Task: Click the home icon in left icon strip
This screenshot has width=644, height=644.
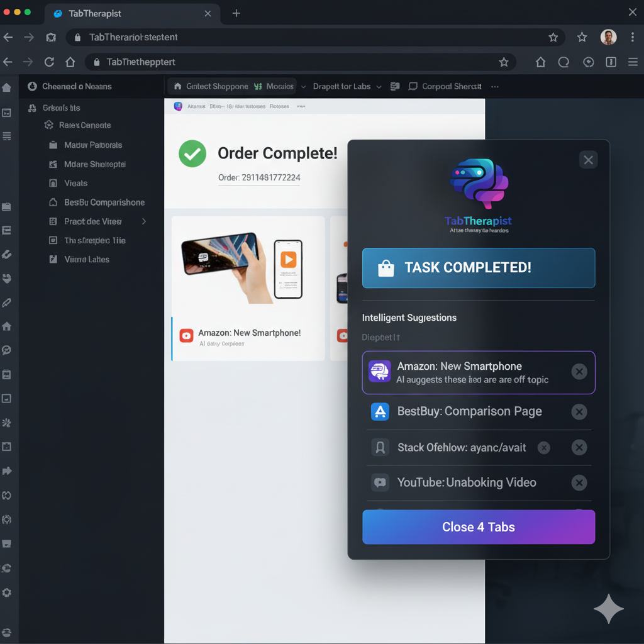Action: pyautogui.click(x=6, y=326)
